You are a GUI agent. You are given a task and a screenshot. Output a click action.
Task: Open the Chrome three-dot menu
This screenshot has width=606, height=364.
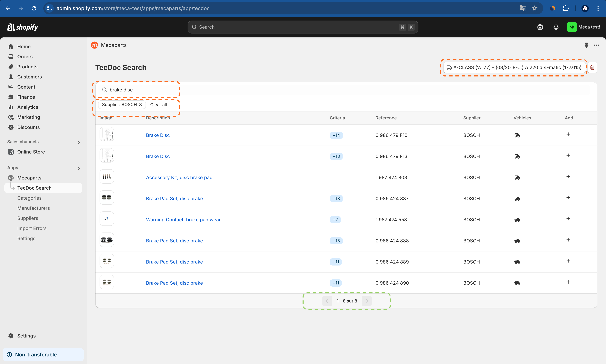(x=598, y=8)
